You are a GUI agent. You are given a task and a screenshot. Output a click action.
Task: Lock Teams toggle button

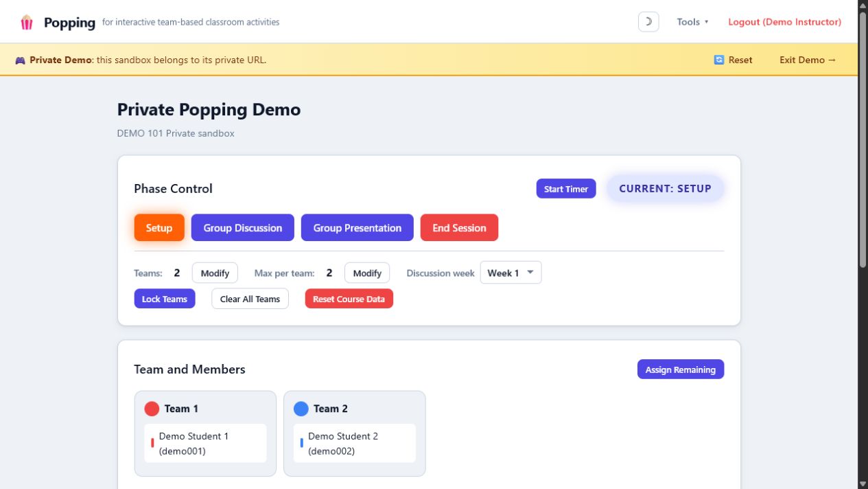point(165,299)
